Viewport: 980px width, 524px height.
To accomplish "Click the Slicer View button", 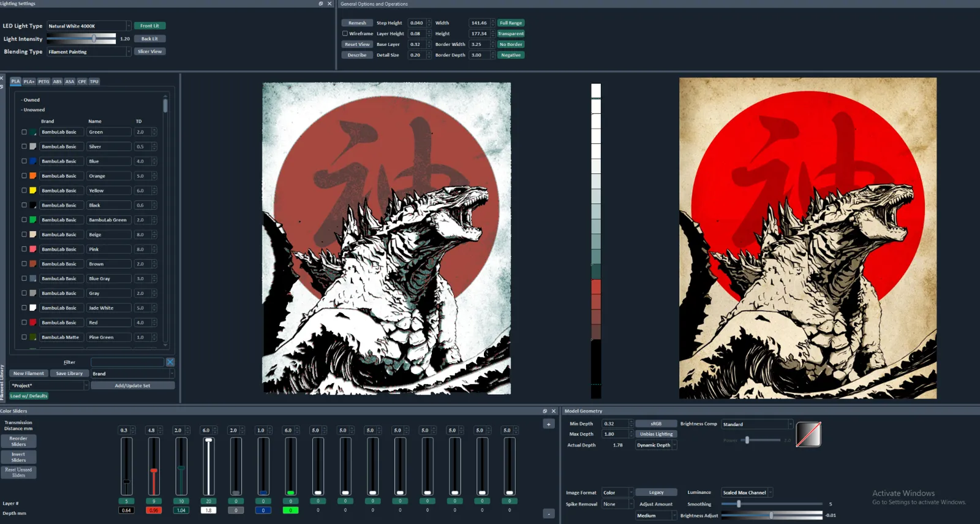I will point(150,51).
